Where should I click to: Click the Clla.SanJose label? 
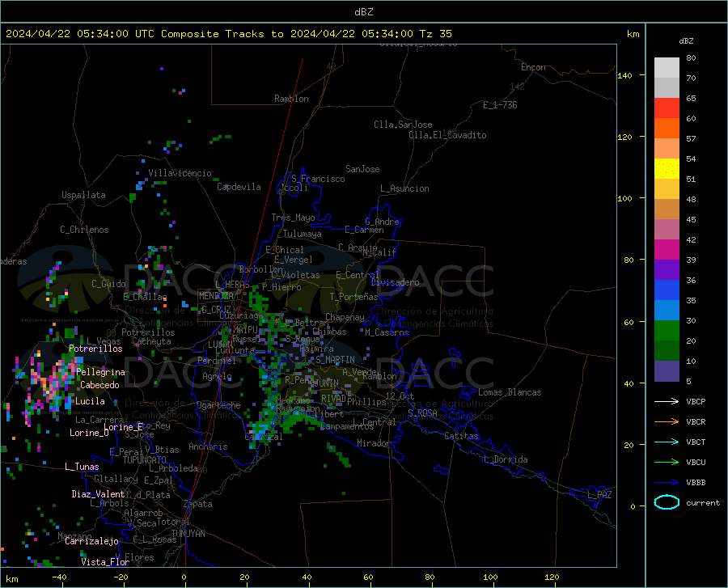[403, 125]
